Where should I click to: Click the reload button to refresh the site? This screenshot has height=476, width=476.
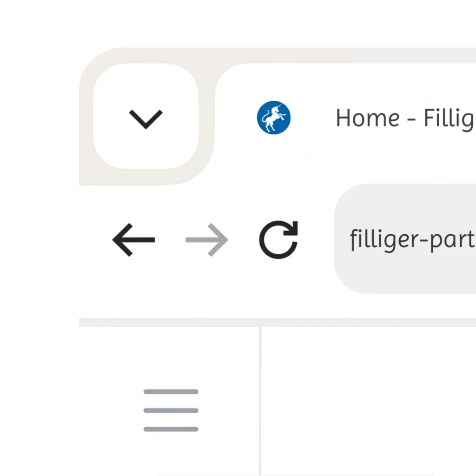pos(278,240)
